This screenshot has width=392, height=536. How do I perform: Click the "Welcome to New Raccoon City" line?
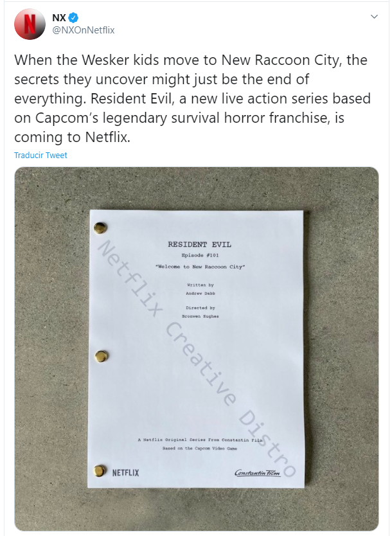[199, 265]
